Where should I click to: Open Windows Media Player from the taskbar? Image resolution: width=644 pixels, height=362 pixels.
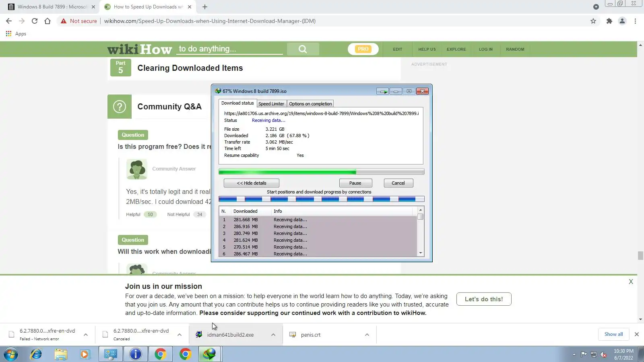pyautogui.click(x=85, y=354)
